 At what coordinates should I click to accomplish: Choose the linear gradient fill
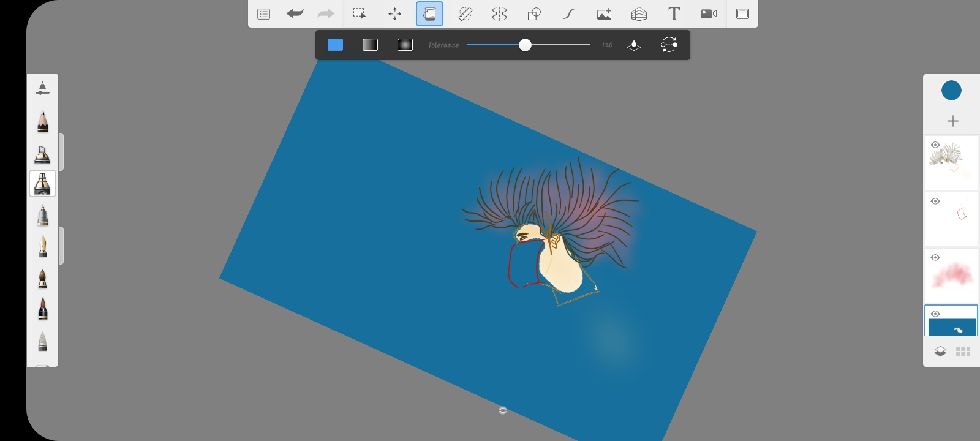(x=370, y=45)
